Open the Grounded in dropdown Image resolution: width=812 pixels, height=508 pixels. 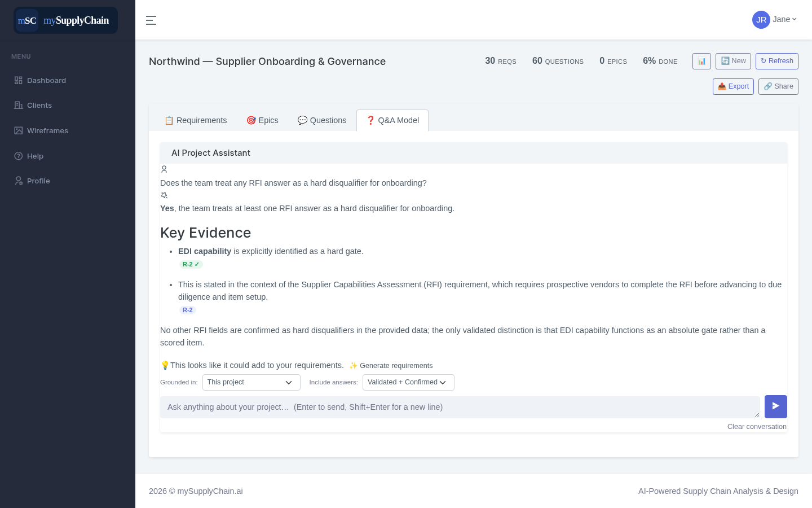coord(251,382)
